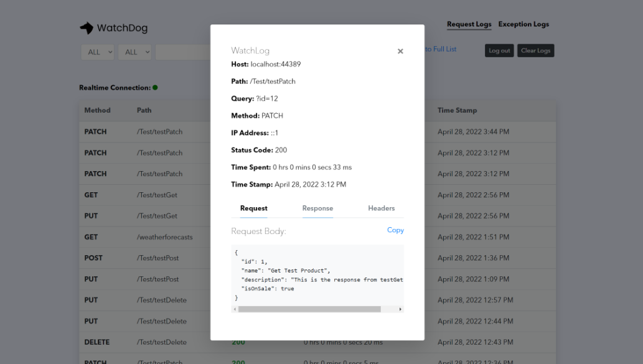Click the WatchDog dog logo icon
The width and height of the screenshot is (643, 364).
click(87, 28)
